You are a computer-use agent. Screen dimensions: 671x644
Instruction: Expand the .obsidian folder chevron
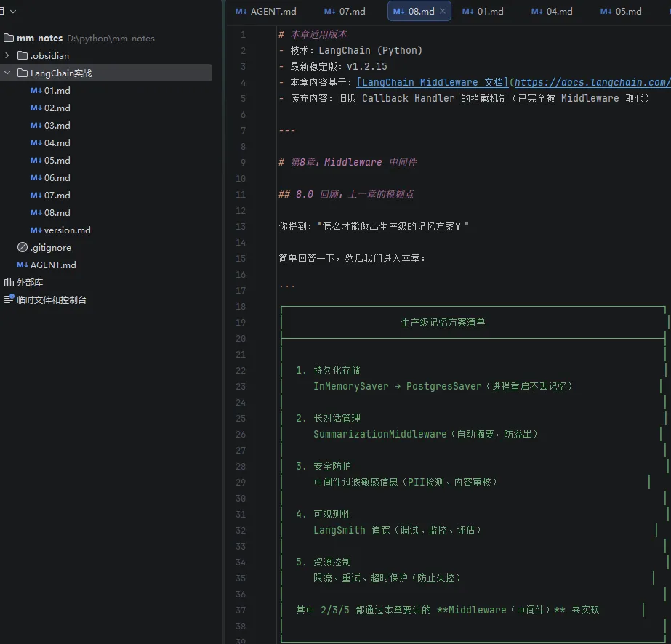(7, 56)
